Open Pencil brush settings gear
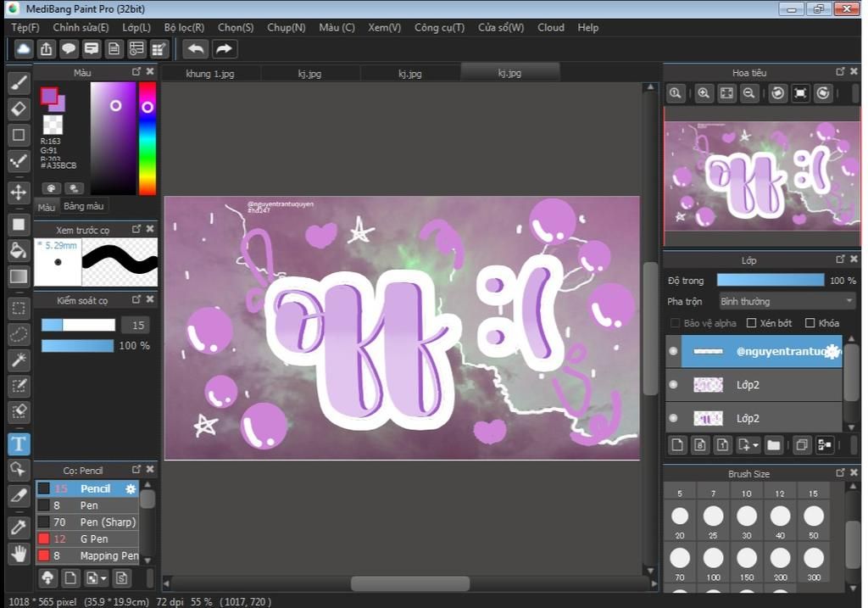The width and height of the screenshot is (868, 608). tap(131, 489)
